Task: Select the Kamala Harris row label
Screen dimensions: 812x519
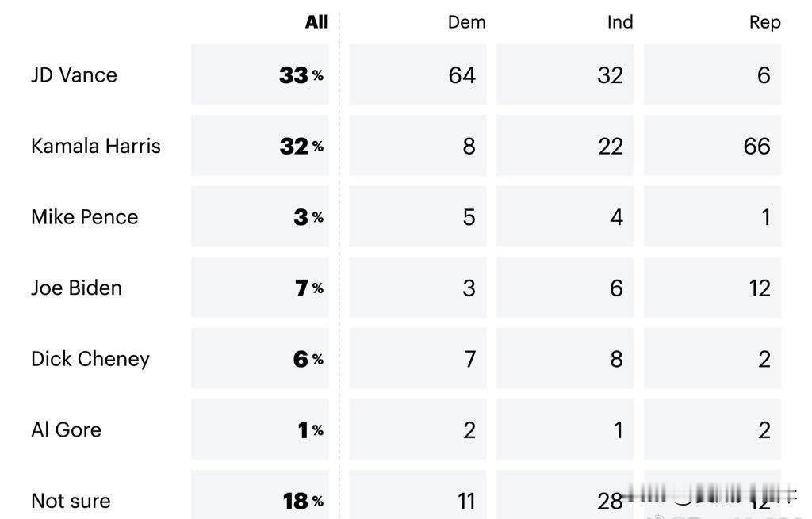Action: [x=96, y=146]
